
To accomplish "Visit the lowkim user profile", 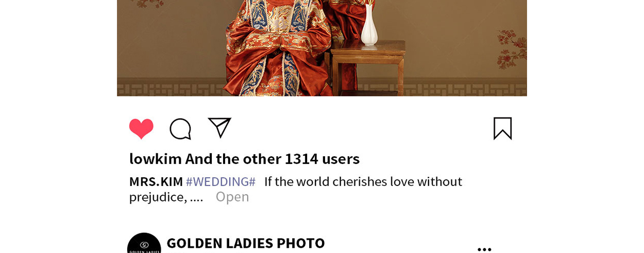I will point(156,159).
